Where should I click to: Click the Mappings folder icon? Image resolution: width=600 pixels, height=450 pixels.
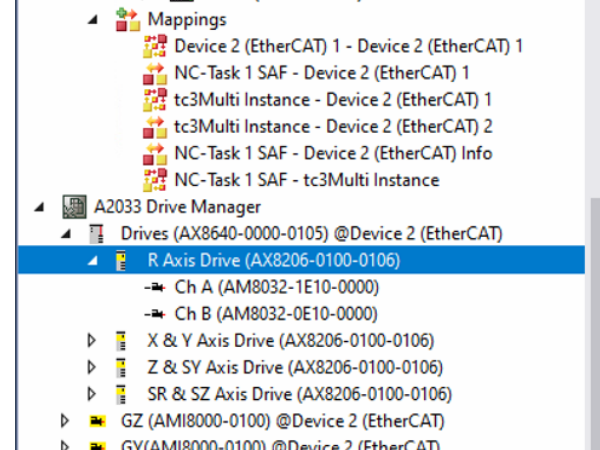[x=127, y=19]
